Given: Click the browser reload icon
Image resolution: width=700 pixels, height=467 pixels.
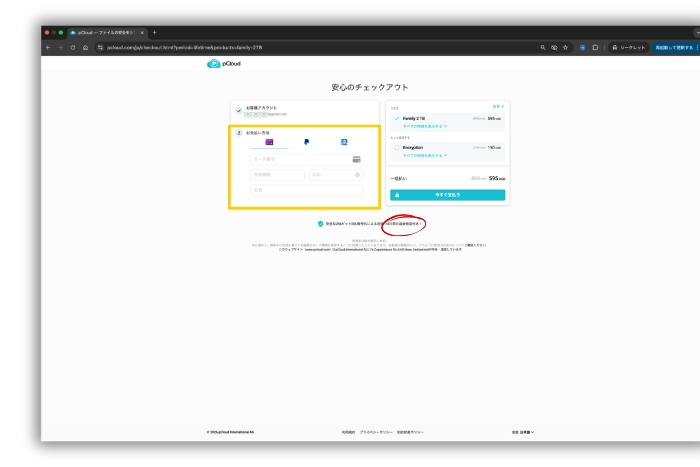Looking at the screenshot, I should click(x=73, y=47).
